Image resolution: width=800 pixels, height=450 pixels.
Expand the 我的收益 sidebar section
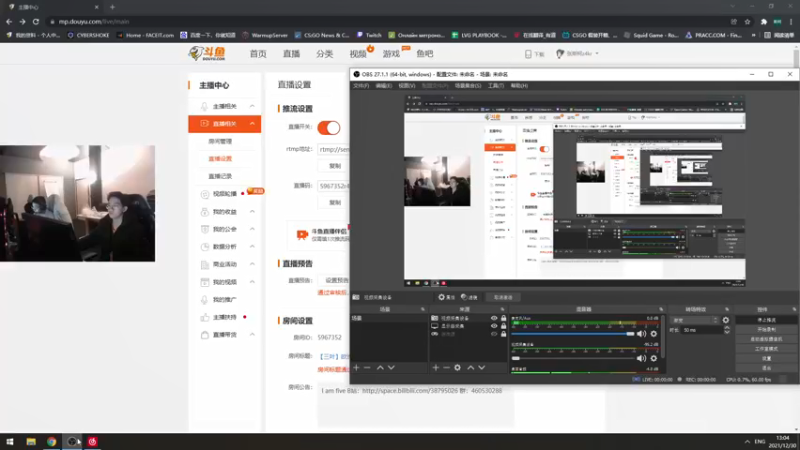pyautogui.click(x=252, y=211)
